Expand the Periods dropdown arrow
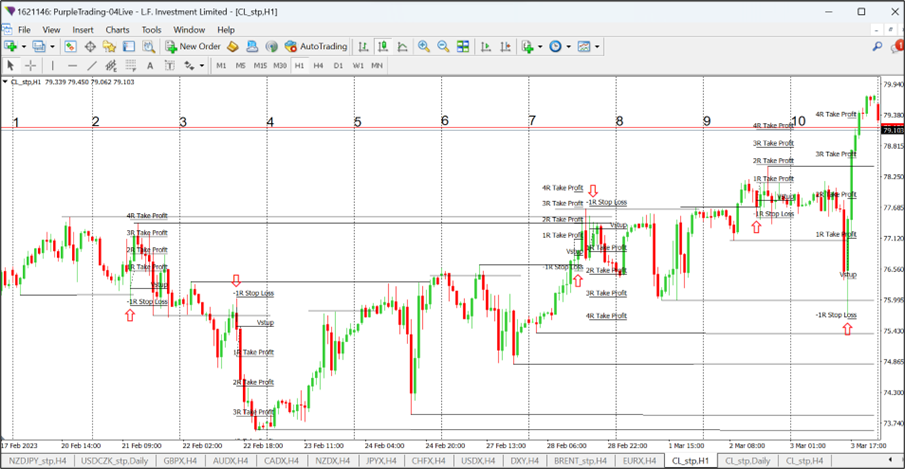Image resolution: width=905 pixels, height=469 pixels. click(x=569, y=47)
